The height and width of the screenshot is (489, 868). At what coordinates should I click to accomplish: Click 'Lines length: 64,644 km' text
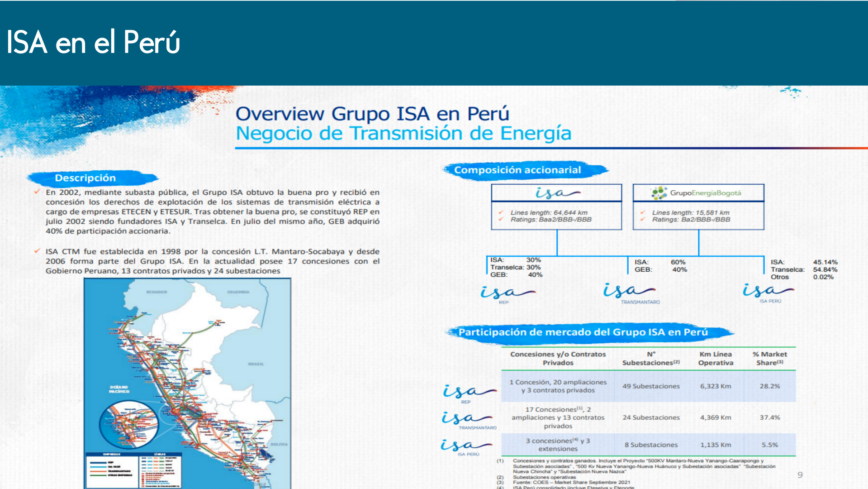click(549, 212)
